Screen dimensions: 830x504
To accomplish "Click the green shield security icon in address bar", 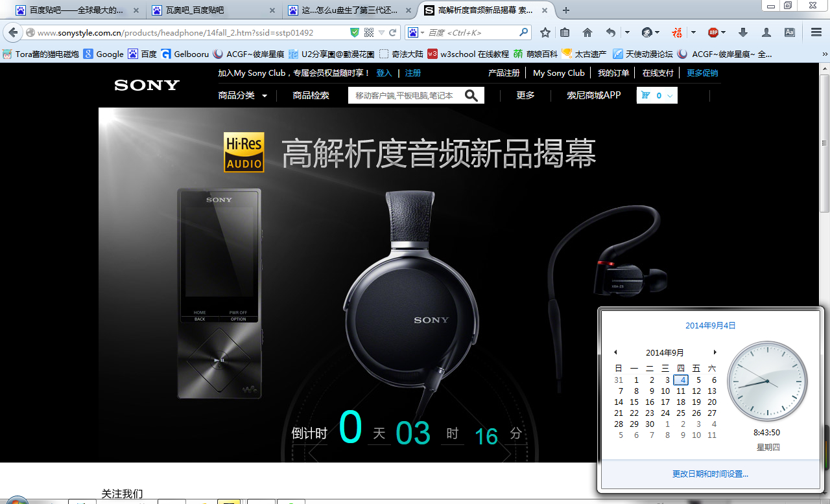I will pyautogui.click(x=355, y=32).
